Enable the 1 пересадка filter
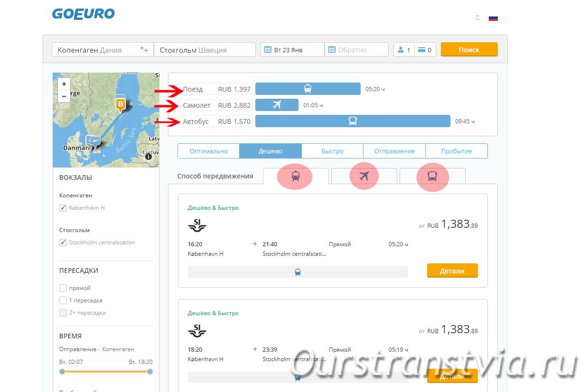 63,300
